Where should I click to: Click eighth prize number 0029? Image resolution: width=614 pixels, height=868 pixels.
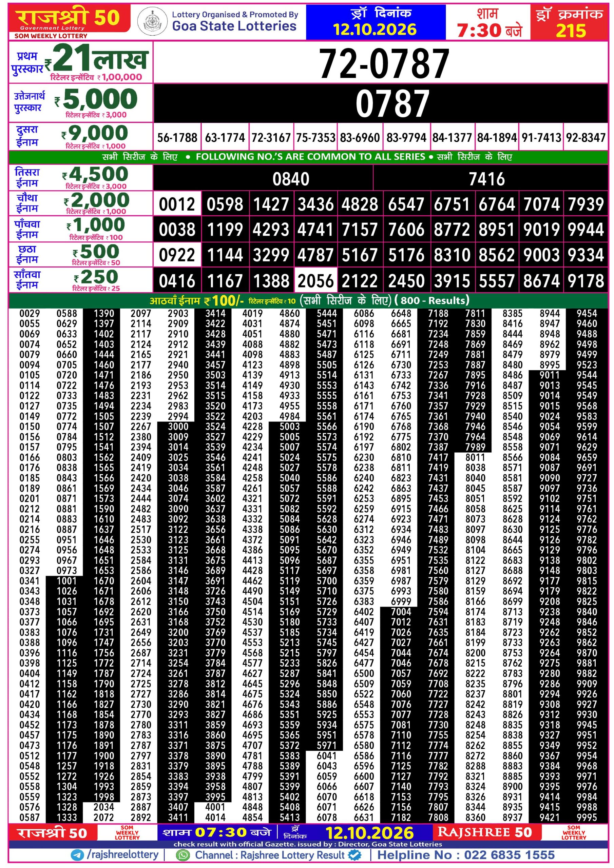pyautogui.click(x=30, y=313)
